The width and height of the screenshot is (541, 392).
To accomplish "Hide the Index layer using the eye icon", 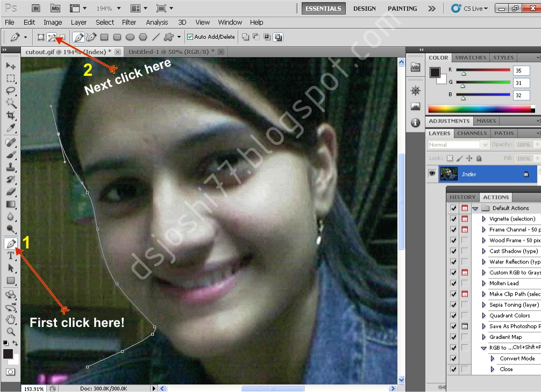I will [432, 174].
